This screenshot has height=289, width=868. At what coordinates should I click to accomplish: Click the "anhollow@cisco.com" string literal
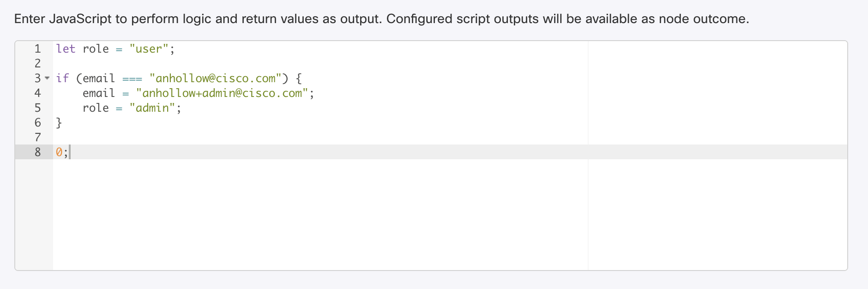216,78
